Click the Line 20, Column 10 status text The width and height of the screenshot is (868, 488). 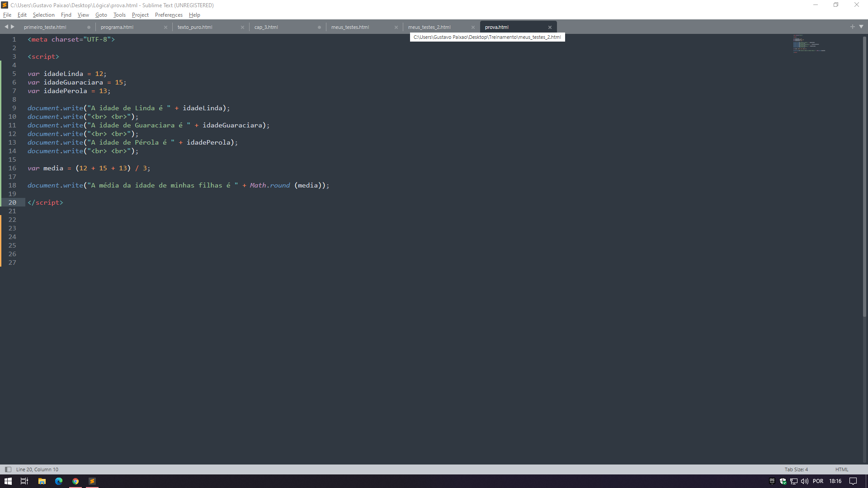pos(37,469)
